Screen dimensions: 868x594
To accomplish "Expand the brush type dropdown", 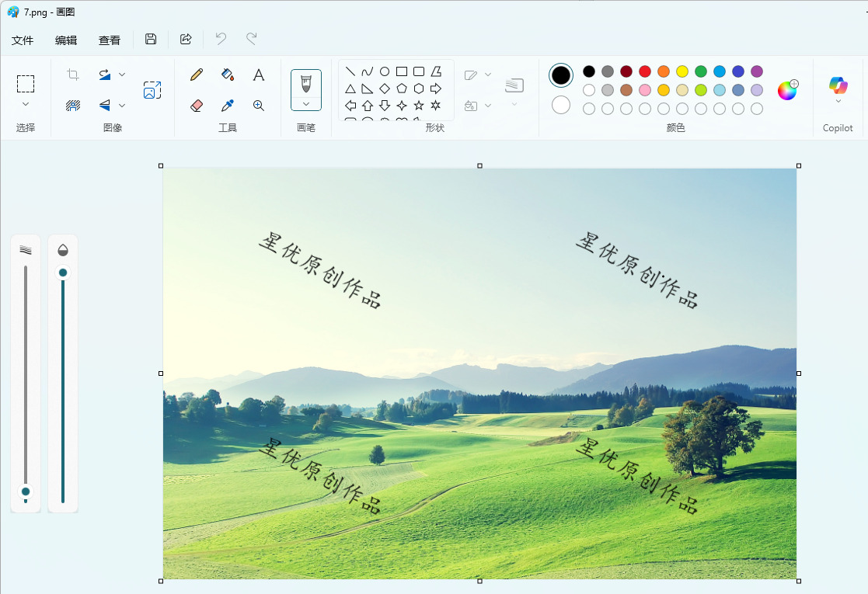I will coord(306,104).
